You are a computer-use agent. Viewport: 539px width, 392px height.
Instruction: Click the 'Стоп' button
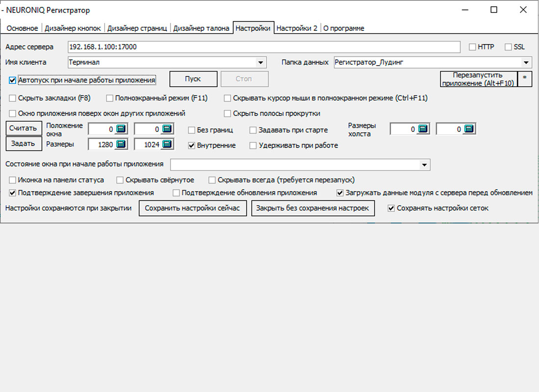coord(244,79)
